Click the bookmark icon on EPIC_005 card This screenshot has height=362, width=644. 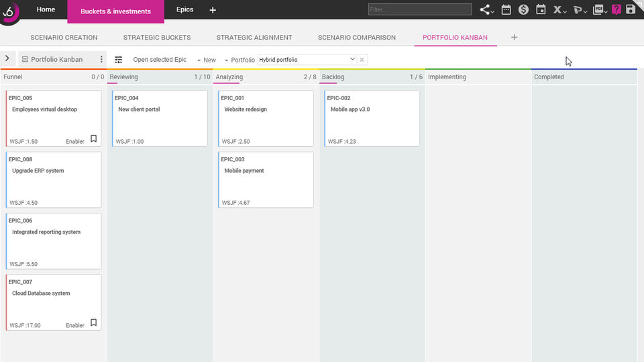pyautogui.click(x=94, y=138)
